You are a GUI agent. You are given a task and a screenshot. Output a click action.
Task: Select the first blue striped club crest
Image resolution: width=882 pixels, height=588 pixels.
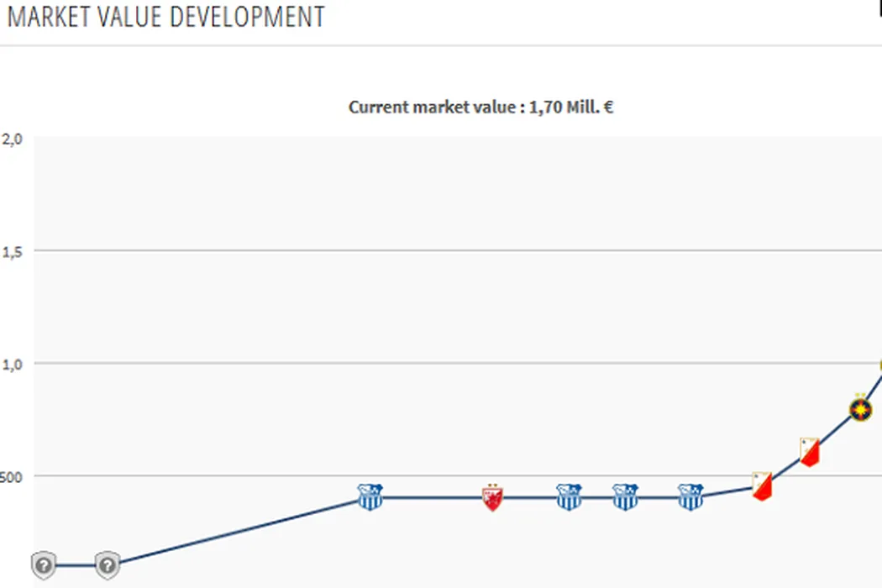pyautogui.click(x=370, y=496)
